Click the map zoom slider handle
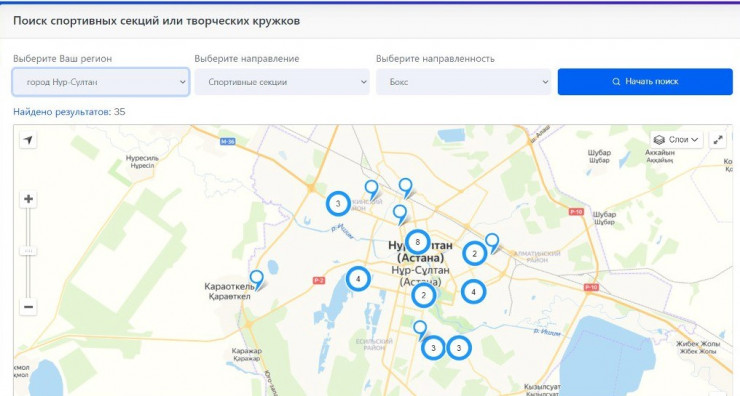The image size is (740, 396). 28,252
